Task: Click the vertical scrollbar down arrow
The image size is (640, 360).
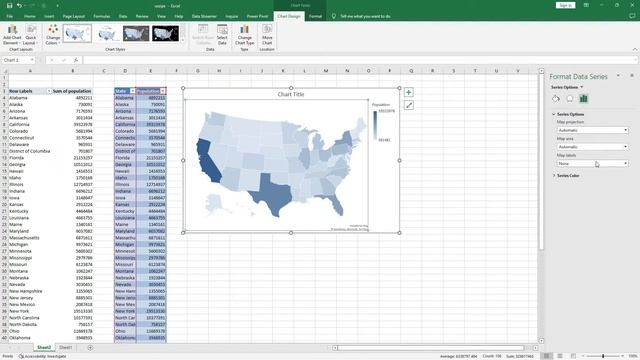Action: pos(541,341)
